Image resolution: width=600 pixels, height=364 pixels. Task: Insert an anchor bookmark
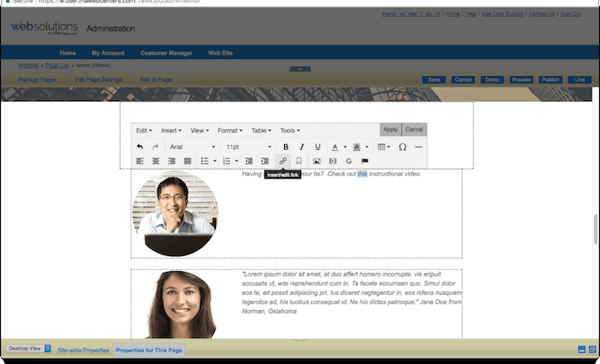coord(299,161)
